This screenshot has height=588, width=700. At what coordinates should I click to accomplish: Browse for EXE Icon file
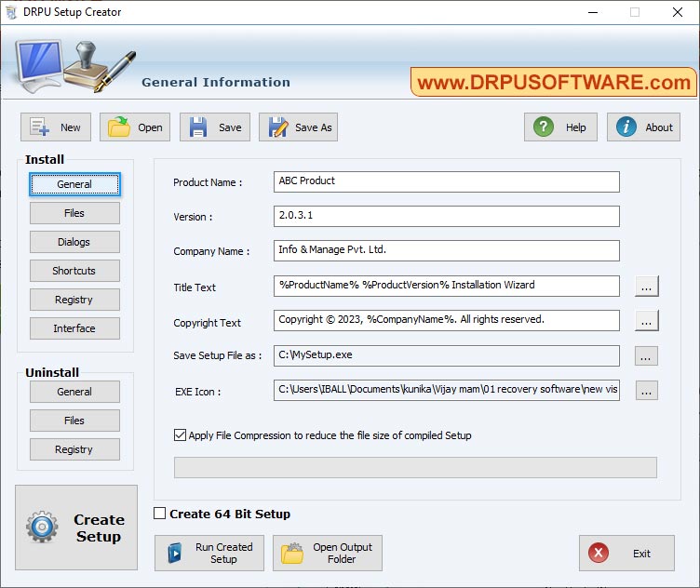point(646,391)
